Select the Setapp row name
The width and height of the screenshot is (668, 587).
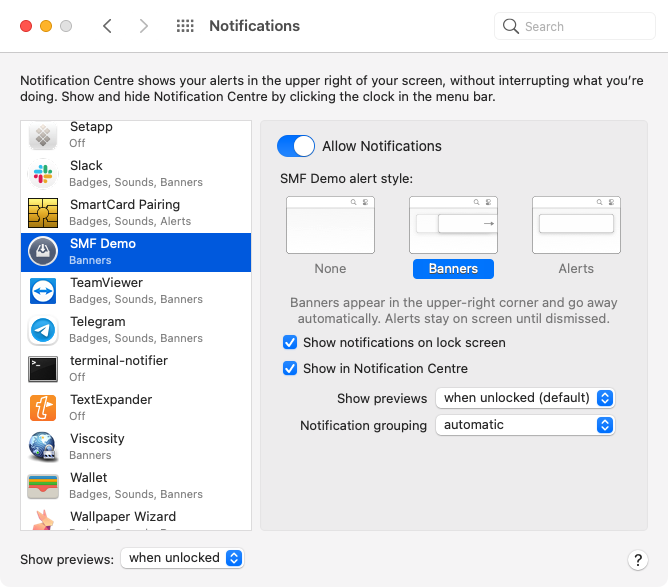pos(91,127)
